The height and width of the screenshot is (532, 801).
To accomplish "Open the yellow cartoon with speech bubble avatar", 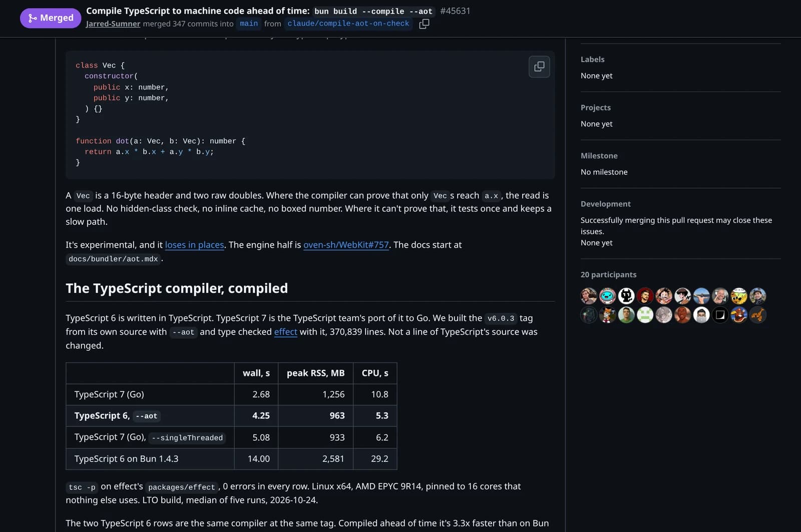I will pos(739,296).
